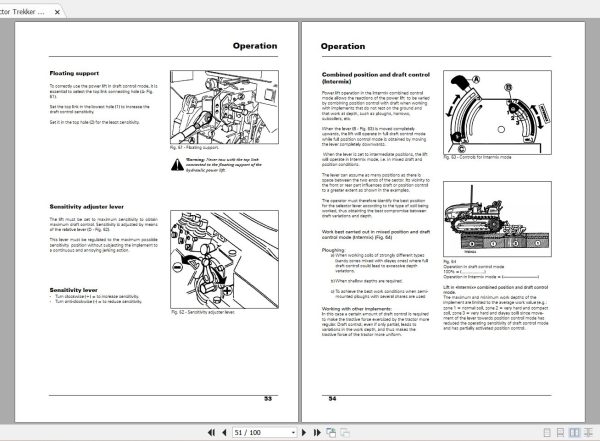This screenshot has width=600, height=441.
Task: Click 'Working with other implements:' subheading
Action: click(x=357, y=309)
